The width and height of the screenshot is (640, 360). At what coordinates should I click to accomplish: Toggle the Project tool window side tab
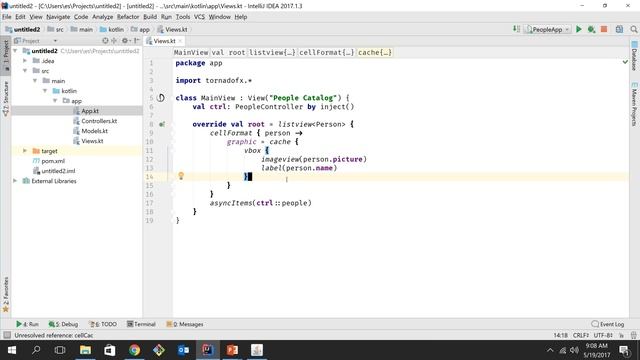pyautogui.click(x=6, y=56)
